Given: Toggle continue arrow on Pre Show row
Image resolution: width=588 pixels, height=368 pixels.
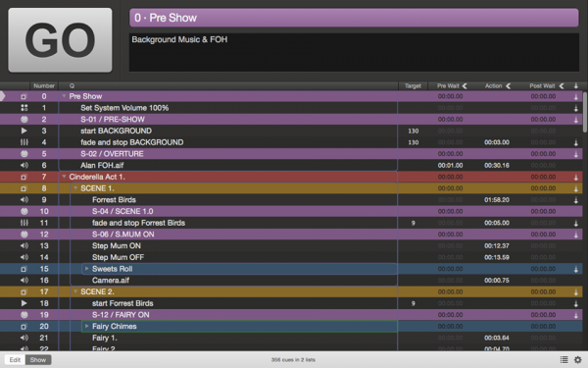Looking at the screenshot, I should (576, 97).
